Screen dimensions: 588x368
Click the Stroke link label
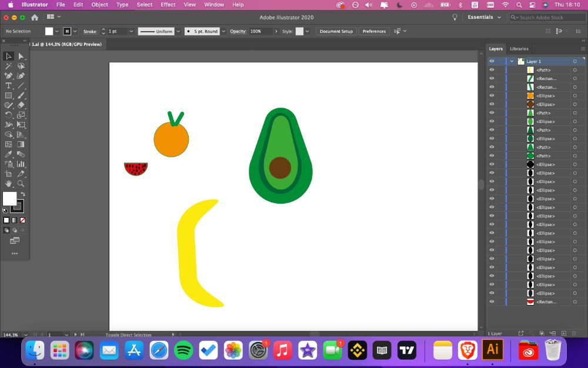pos(90,32)
